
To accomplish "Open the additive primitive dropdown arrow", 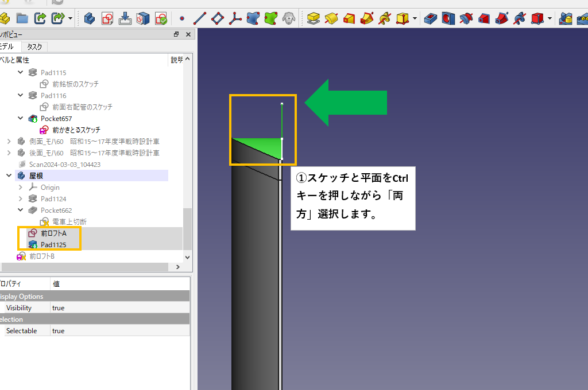I will (x=415, y=19).
